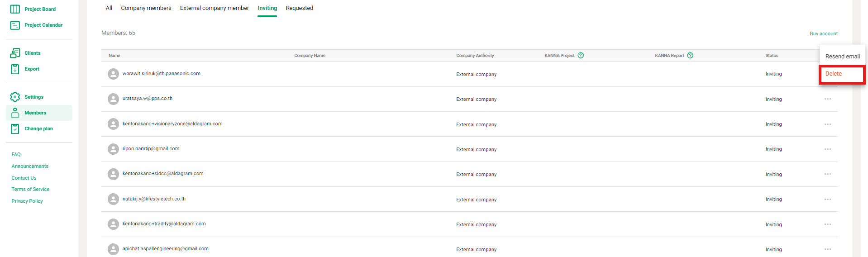Open the Contact Us link
This screenshot has width=868, height=257.
pyautogui.click(x=24, y=178)
